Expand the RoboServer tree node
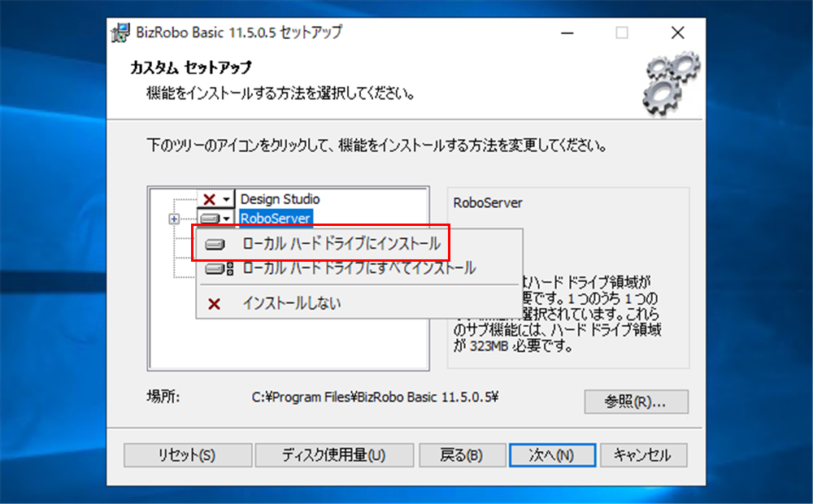This screenshot has width=813, height=504. [x=174, y=219]
